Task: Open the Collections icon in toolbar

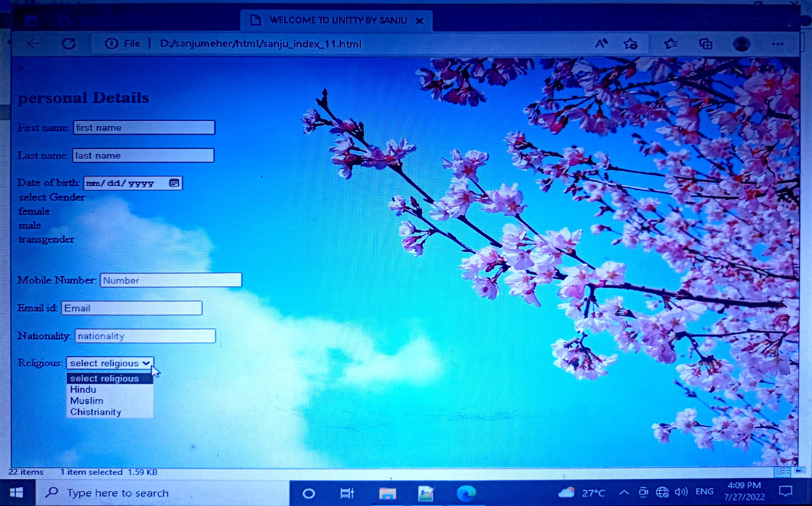Action: tap(706, 44)
